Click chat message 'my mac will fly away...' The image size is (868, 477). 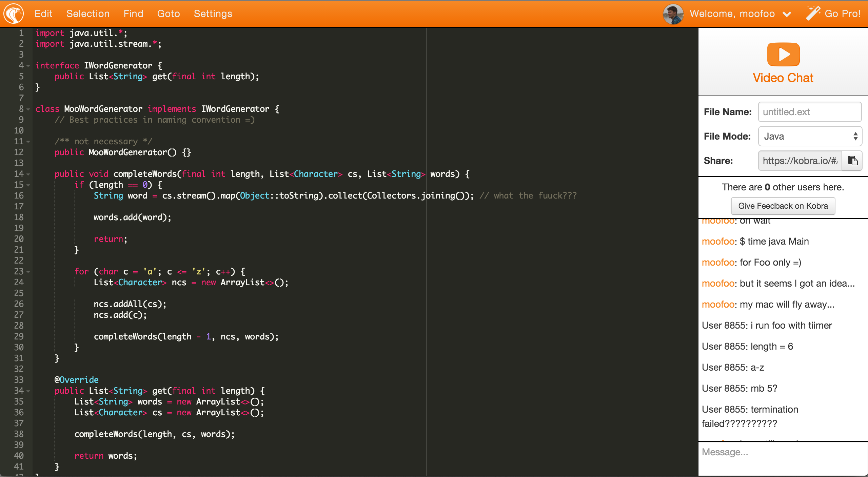[787, 304]
